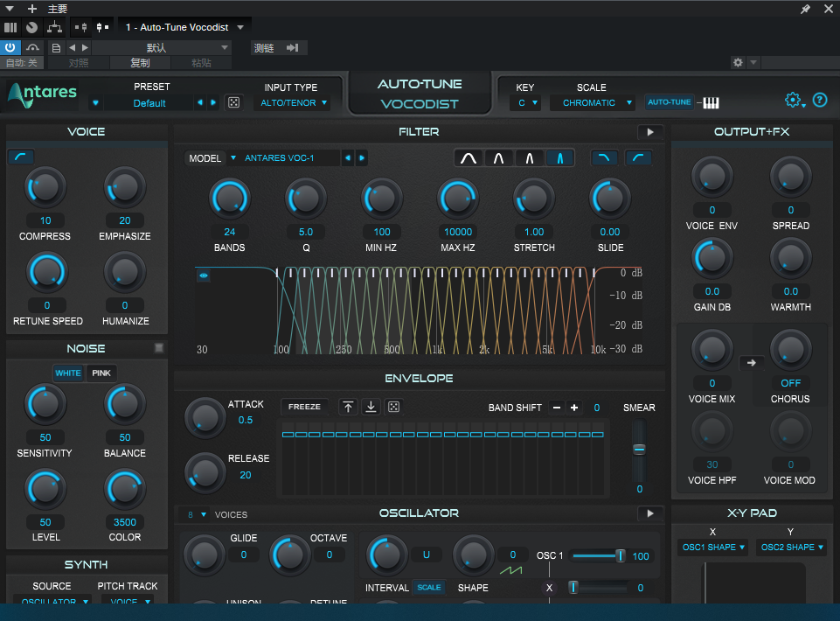Choose the second filter band shape
The image size is (840, 621).
(x=499, y=158)
